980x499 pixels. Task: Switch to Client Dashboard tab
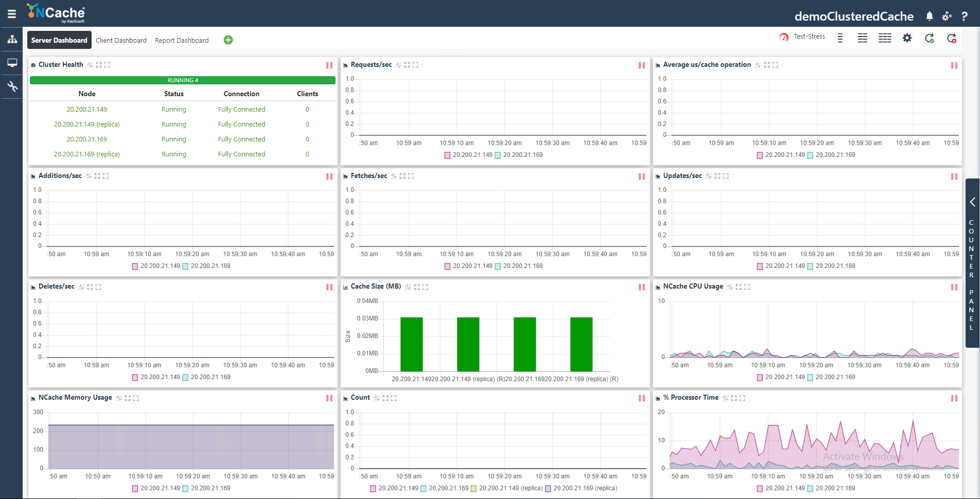point(121,40)
